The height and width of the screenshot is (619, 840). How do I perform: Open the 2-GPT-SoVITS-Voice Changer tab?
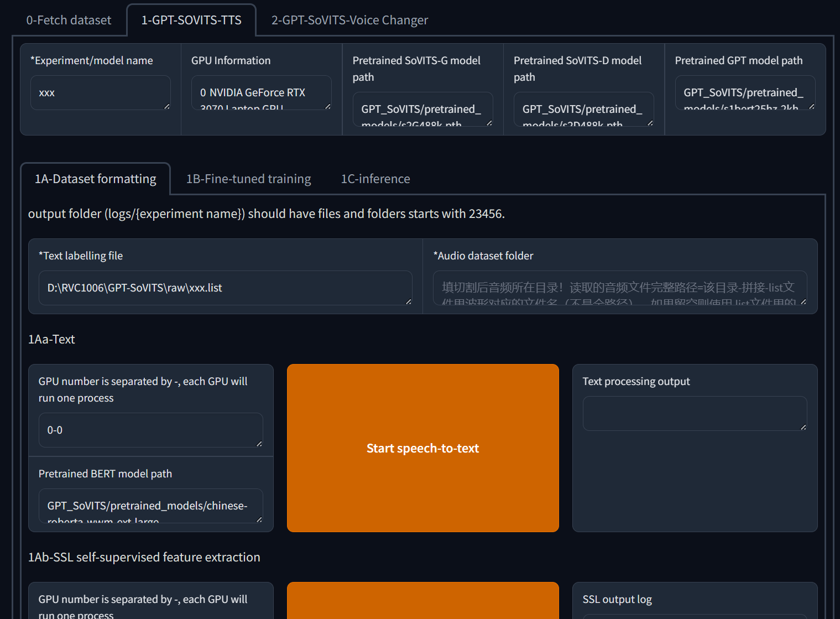click(x=349, y=20)
